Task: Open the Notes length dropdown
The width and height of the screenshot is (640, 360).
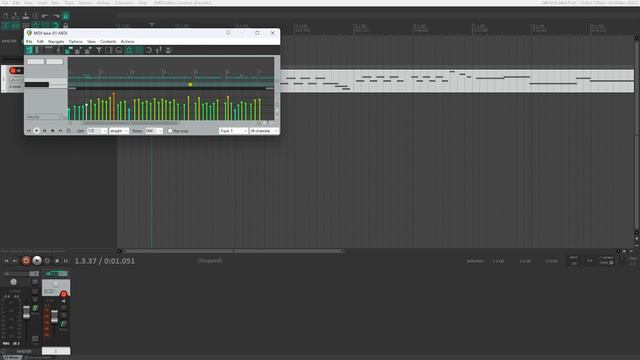Action: (154, 131)
